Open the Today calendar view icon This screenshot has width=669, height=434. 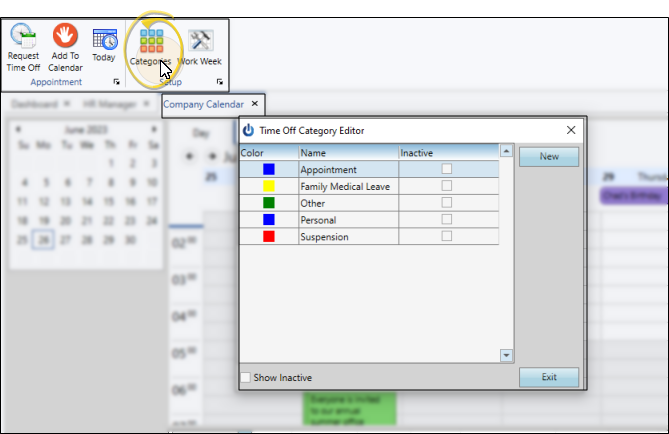104,40
